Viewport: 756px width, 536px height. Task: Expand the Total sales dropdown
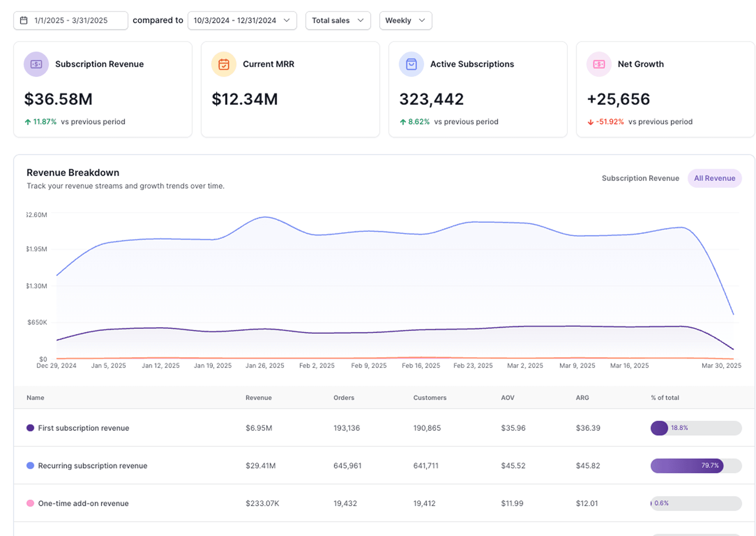pos(338,20)
